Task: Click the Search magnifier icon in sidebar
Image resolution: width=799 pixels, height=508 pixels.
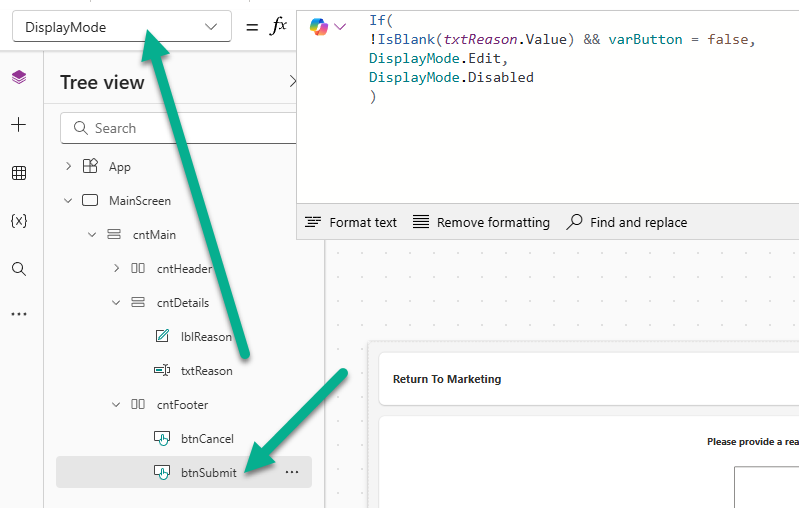Action: [x=19, y=269]
